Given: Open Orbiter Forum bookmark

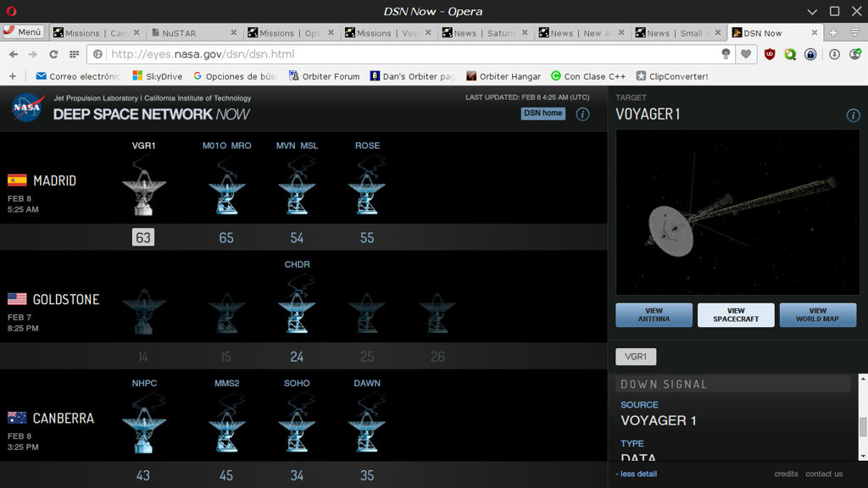Looking at the screenshot, I should pyautogui.click(x=324, y=76).
